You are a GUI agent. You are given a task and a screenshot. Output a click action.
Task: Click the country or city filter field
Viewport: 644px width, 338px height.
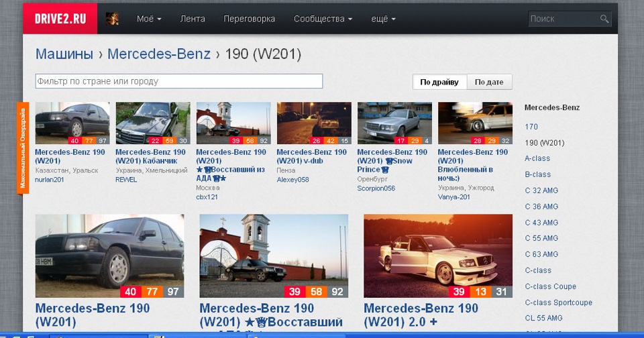179,81
